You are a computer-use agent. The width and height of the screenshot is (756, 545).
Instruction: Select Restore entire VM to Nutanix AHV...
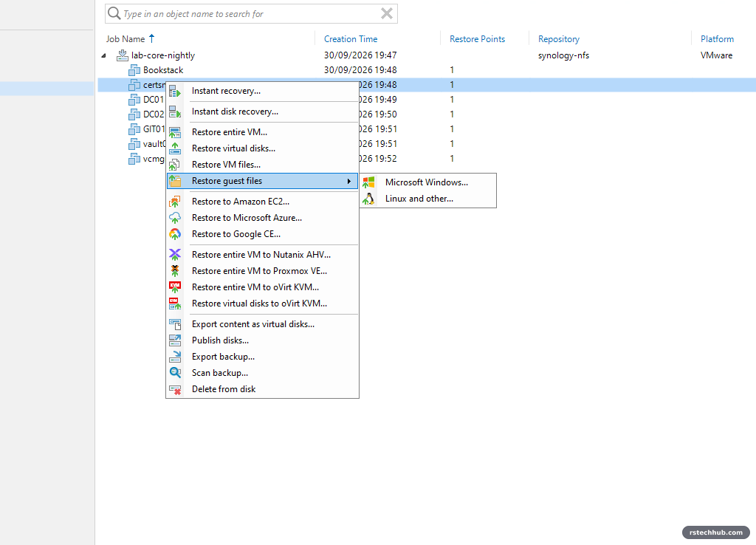click(x=261, y=255)
